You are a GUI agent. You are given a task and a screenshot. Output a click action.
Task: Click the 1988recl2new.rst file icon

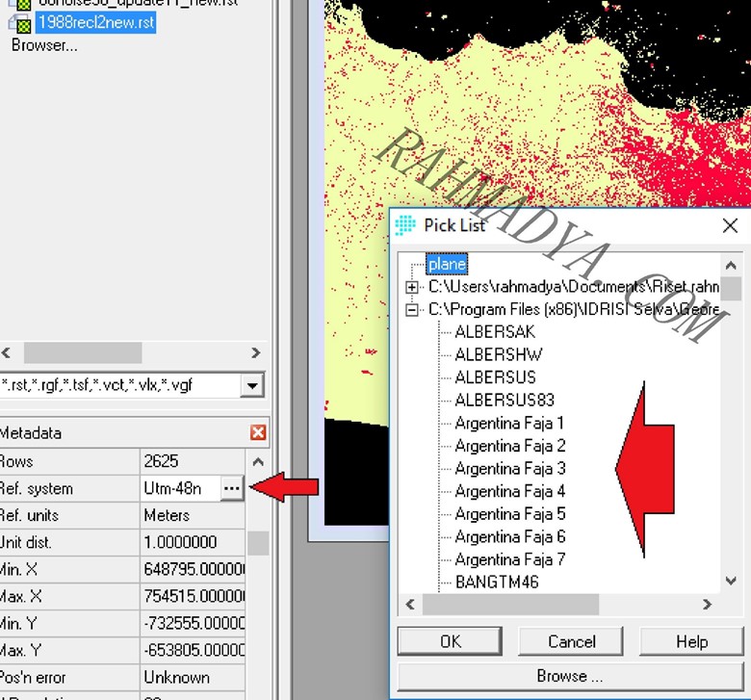[24, 22]
